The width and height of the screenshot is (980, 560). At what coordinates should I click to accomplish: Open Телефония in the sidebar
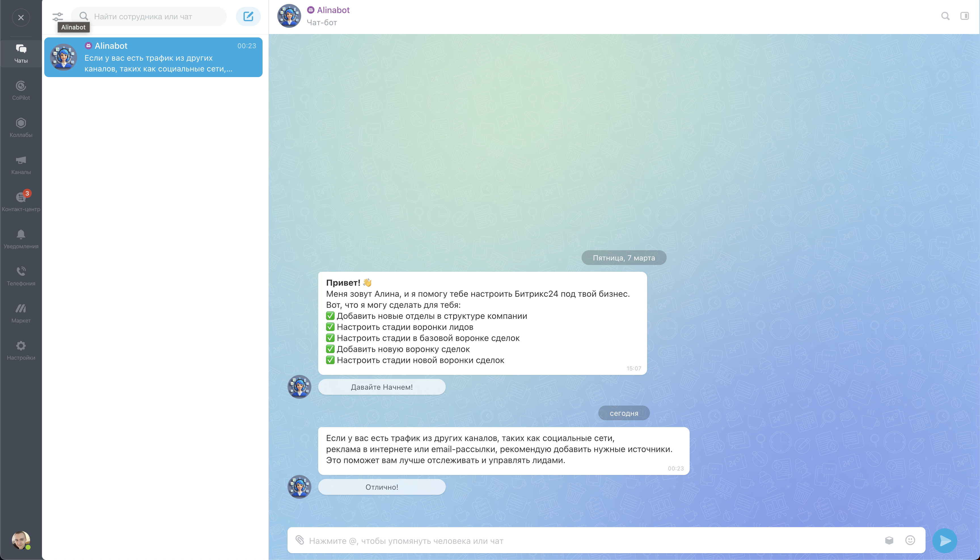coord(21,276)
